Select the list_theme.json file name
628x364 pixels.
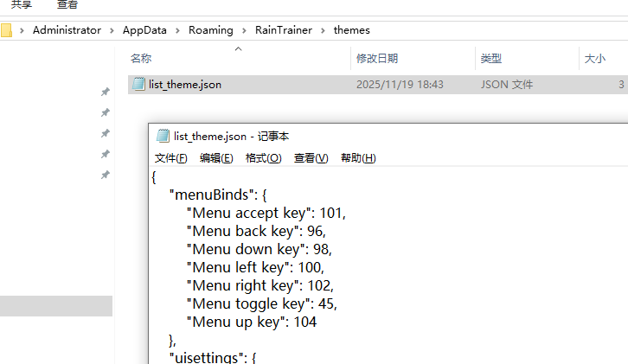(x=184, y=85)
